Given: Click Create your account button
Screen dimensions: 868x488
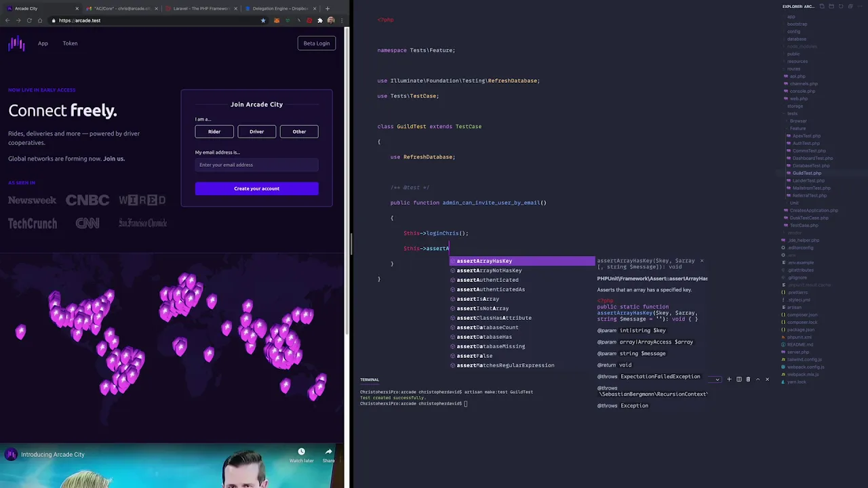Looking at the screenshot, I should click(x=256, y=188).
